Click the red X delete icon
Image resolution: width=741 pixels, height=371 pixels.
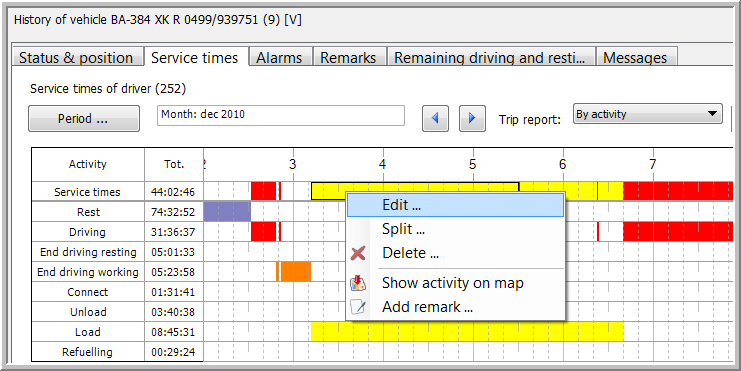[x=358, y=253]
